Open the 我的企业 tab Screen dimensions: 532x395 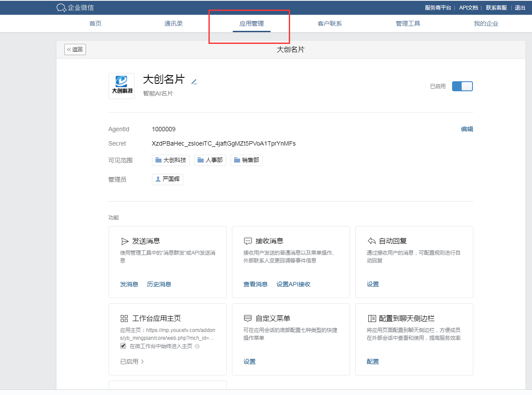[486, 23]
